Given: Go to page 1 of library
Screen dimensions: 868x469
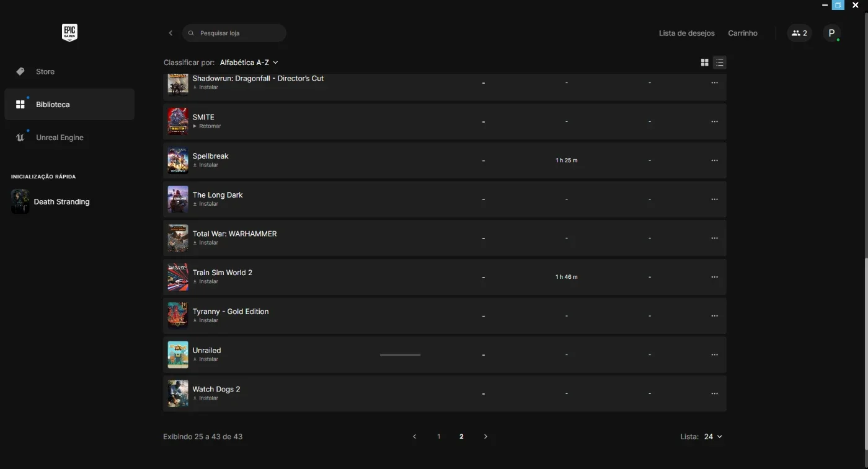Looking at the screenshot, I should [x=439, y=437].
